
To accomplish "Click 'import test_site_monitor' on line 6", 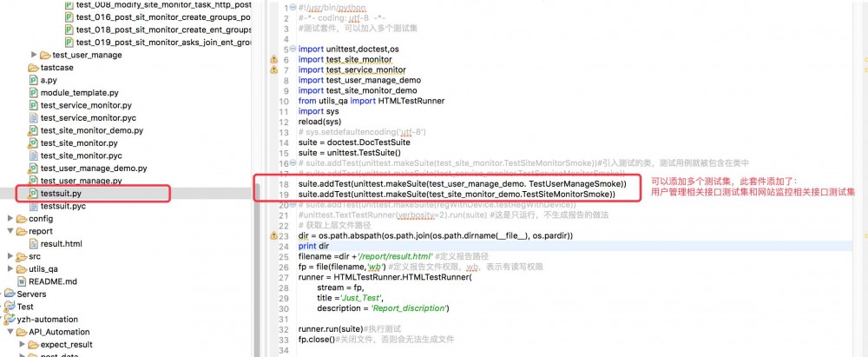I will click(x=345, y=59).
